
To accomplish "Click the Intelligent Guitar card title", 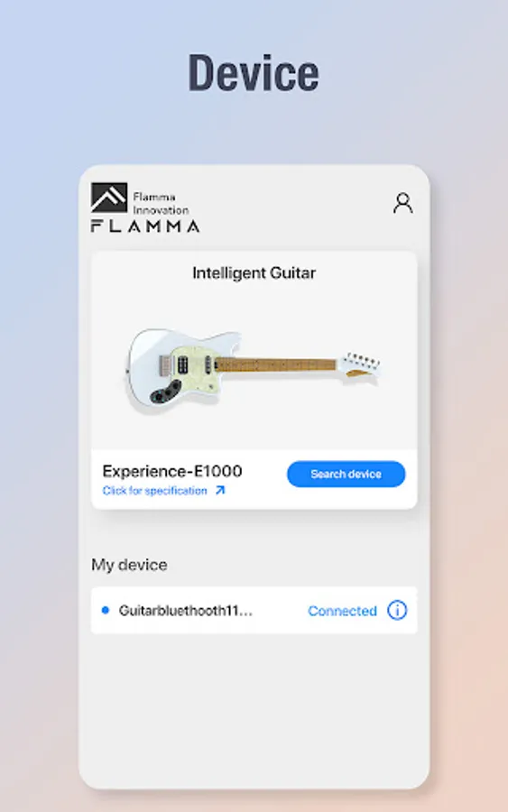I will click(x=254, y=272).
